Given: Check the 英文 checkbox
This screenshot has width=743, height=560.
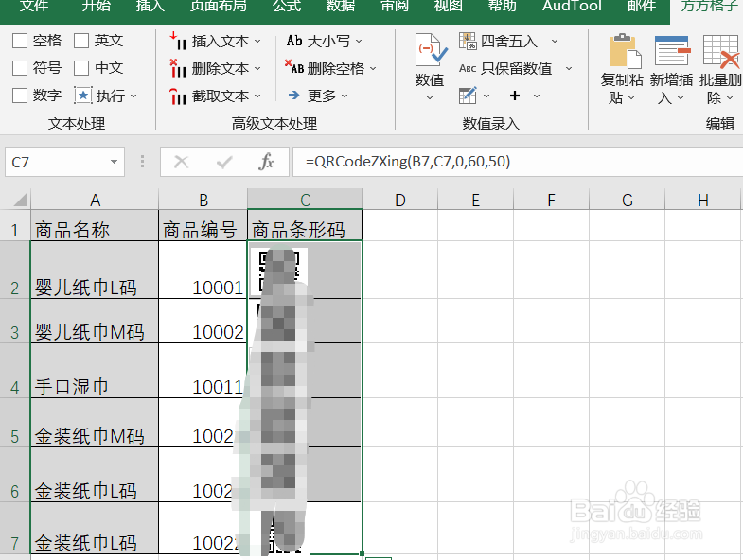Looking at the screenshot, I should (81, 41).
